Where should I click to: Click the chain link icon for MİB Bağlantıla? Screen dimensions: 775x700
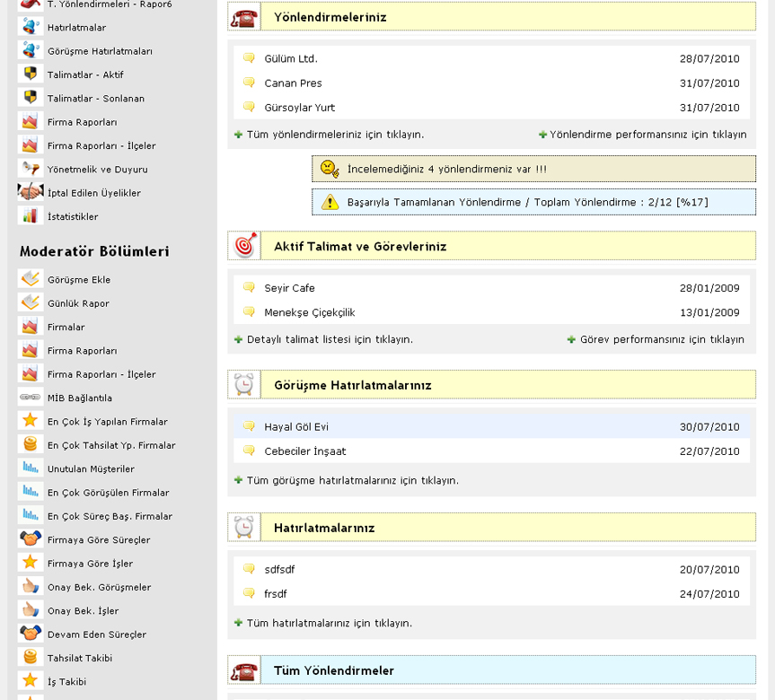click(x=31, y=398)
